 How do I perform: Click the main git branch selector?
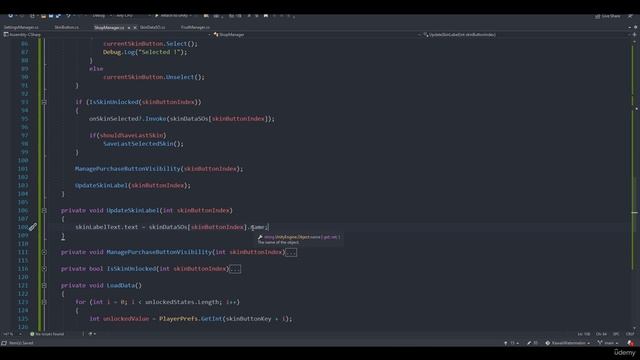608,343
